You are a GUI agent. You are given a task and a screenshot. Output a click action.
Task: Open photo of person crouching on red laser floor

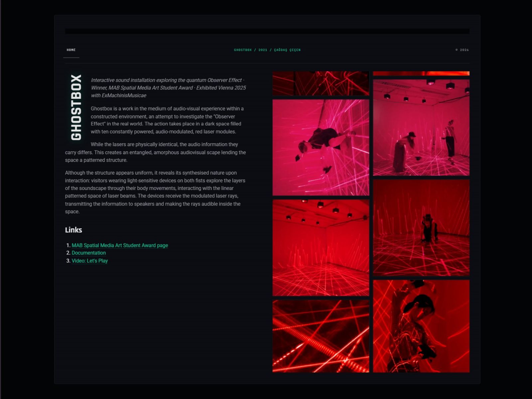tap(421, 228)
